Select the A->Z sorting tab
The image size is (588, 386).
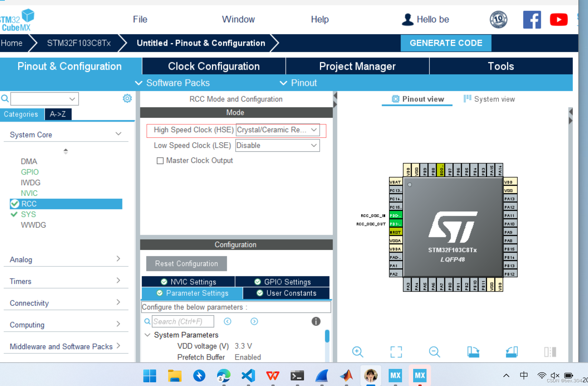click(x=58, y=114)
